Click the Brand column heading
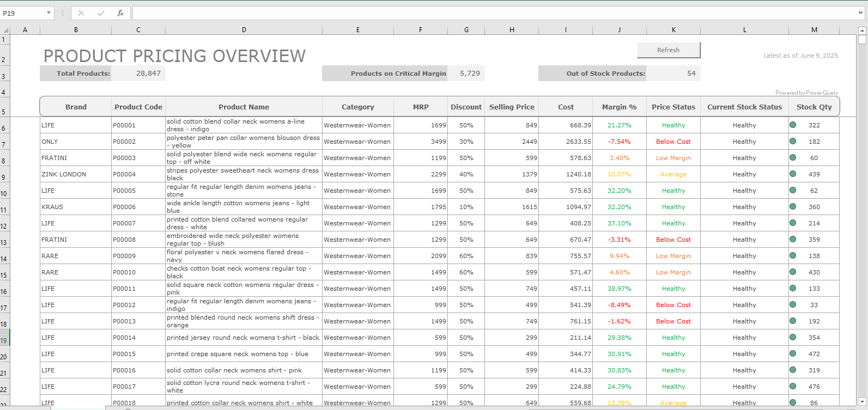 76,107
